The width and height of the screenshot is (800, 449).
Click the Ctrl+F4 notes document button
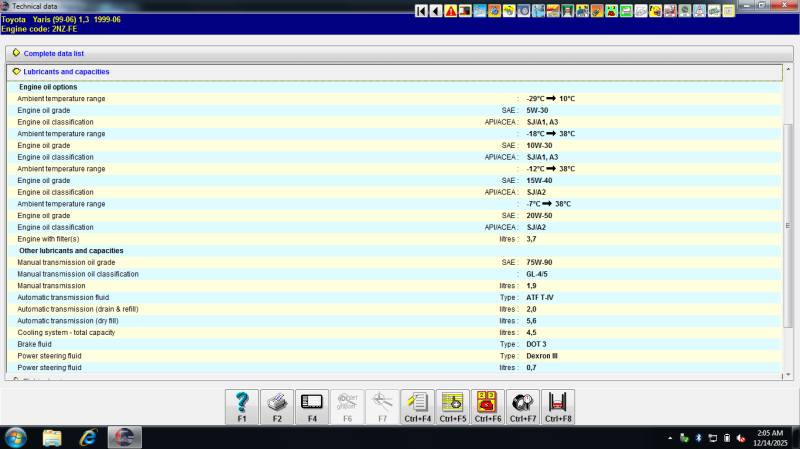(418, 407)
